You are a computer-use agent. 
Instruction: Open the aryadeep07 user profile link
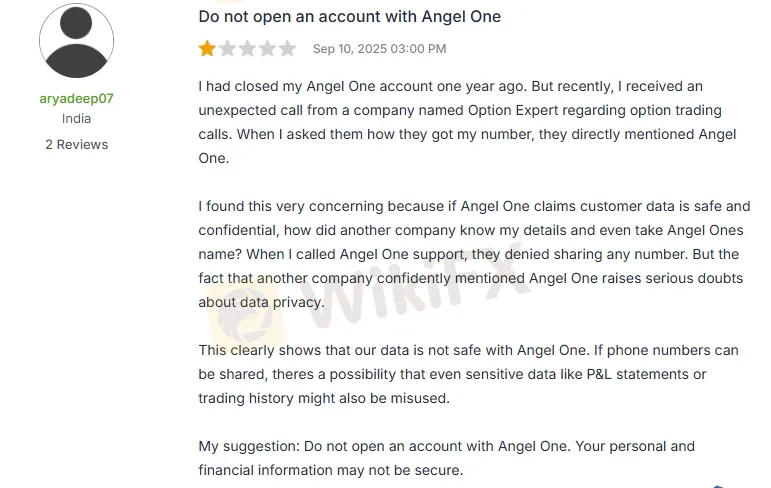point(76,98)
